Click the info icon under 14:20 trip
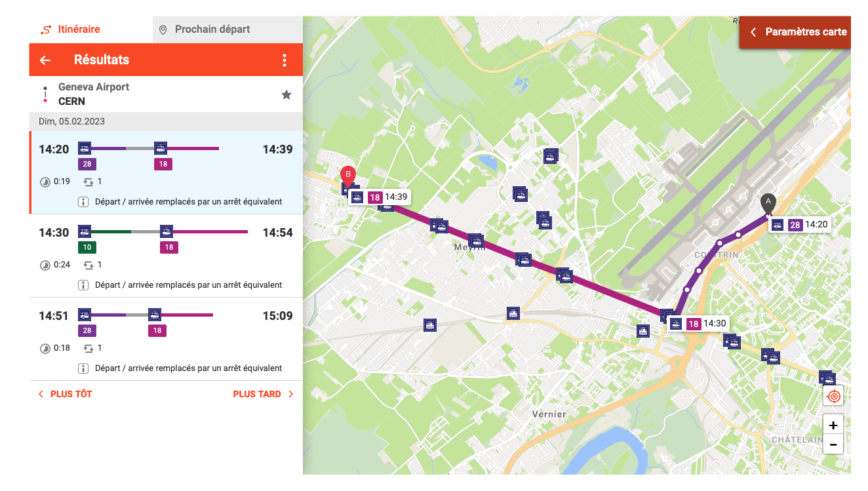Screen dimensions: 868x491 pyautogui.click(x=83, y=201)
